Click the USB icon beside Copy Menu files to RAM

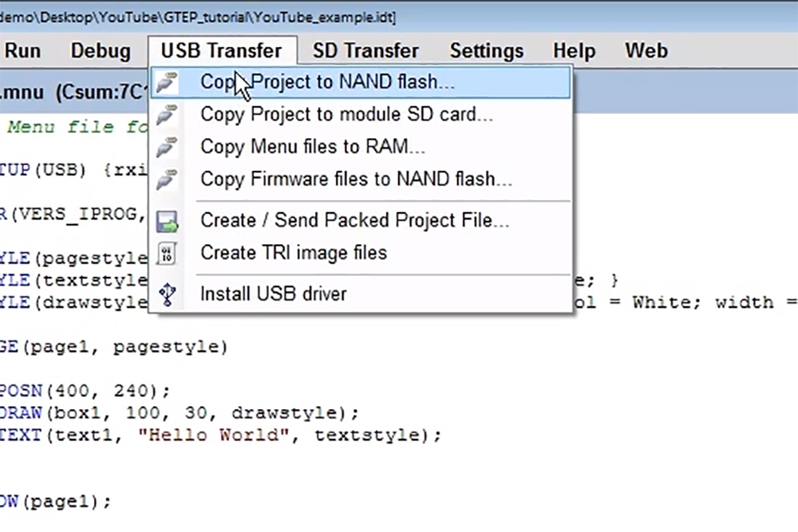tap(167, 148)
